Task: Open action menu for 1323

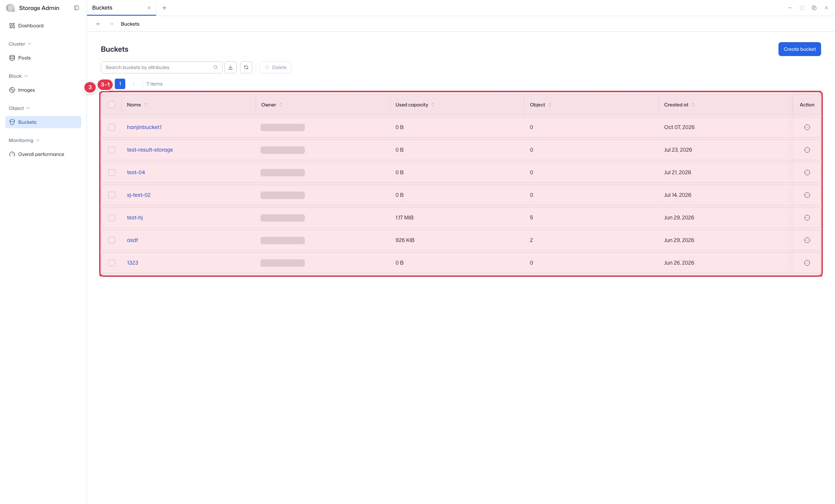Action: coord(807,263)
